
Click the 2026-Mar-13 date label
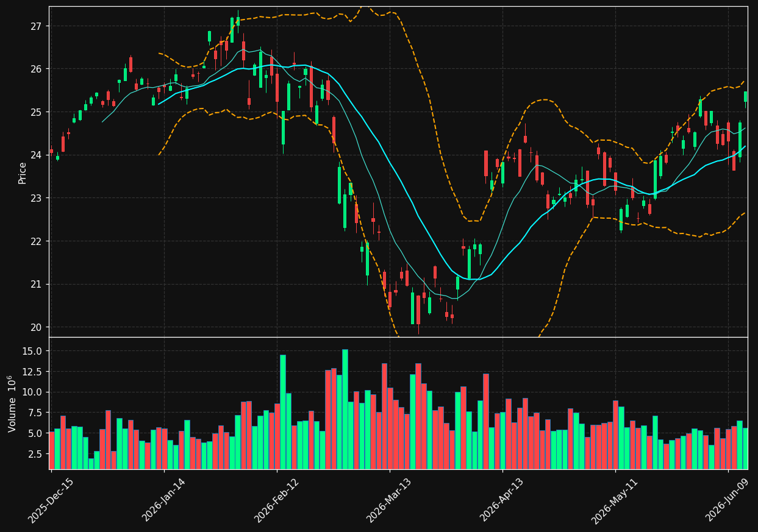pyautogui.click(x=389, y=500)
